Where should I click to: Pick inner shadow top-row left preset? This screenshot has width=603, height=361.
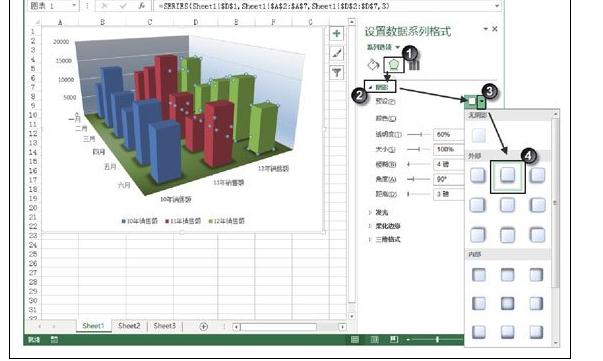pyautogui.click(x=479, y=275)
